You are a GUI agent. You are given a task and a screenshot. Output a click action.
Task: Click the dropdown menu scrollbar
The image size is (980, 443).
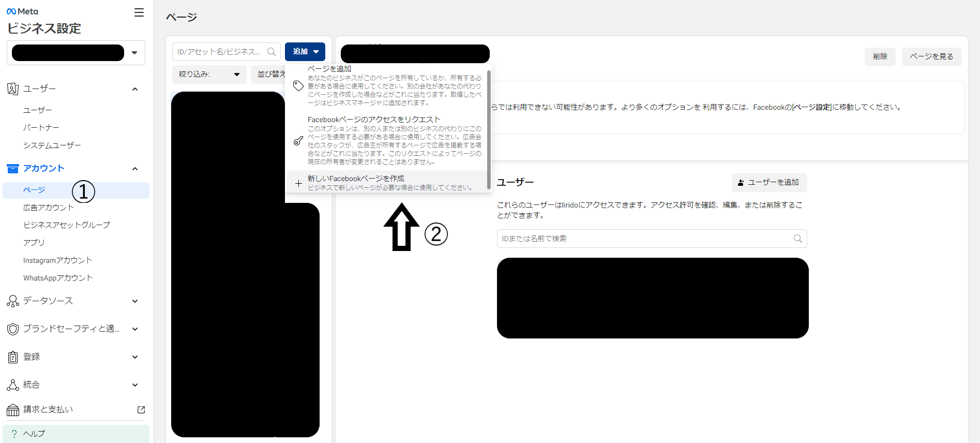489,129
